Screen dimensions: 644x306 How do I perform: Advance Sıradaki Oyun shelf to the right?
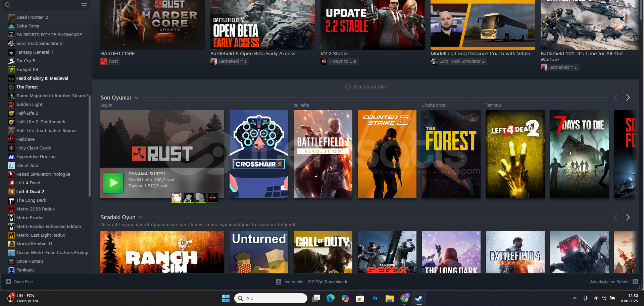coord(628,217)
